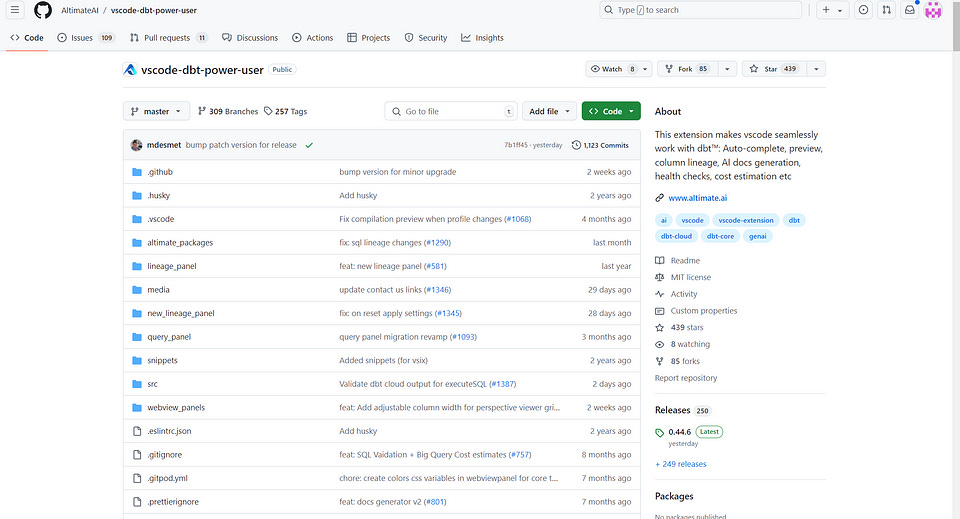Open the altimate_packages folder

(x=180, y=243)
